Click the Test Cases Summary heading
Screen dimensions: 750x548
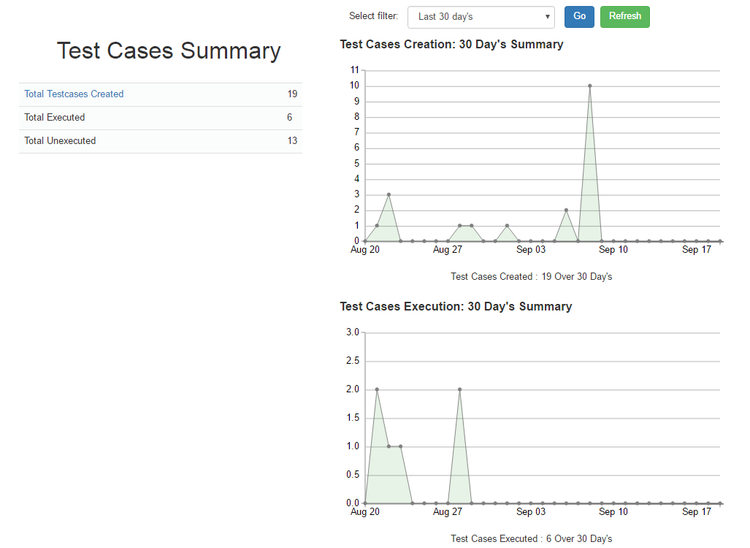(x=169, y=51)
